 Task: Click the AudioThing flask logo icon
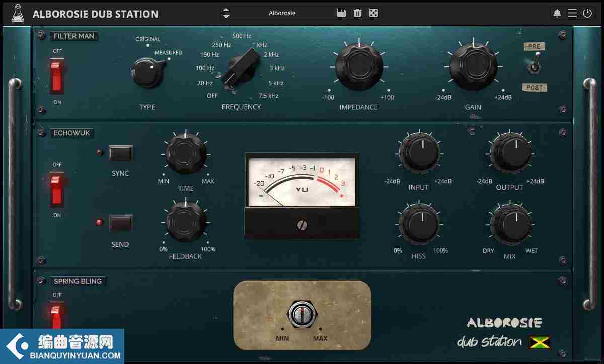[18, 13]
